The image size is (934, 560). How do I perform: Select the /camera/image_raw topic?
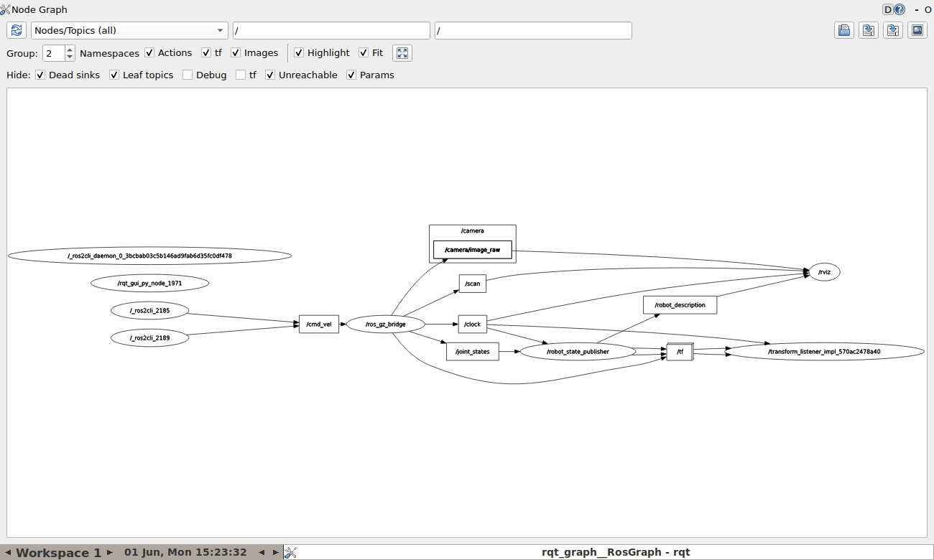473,250
